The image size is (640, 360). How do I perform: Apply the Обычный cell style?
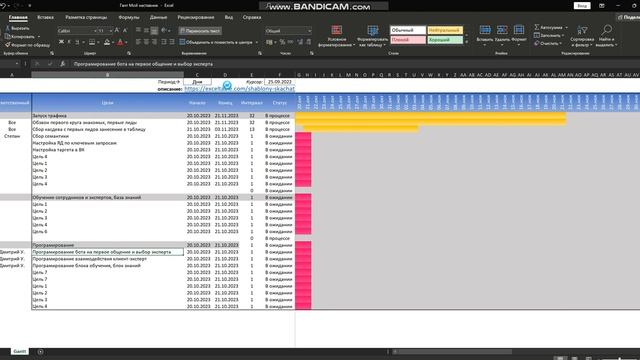tap(408, 30)
